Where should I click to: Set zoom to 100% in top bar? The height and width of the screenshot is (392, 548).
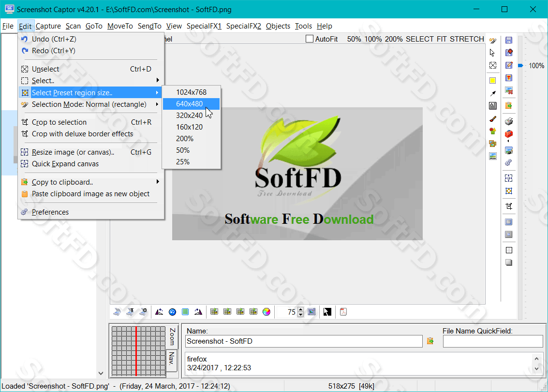coord(373,39)
